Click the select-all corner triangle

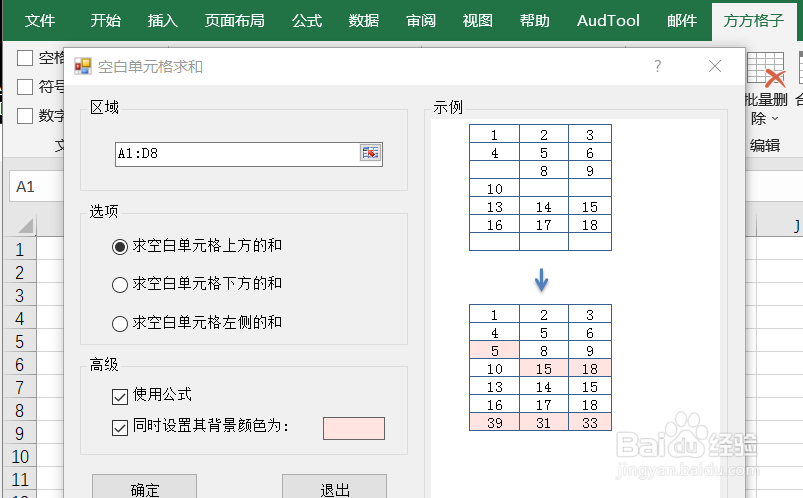tap(25, 226)
